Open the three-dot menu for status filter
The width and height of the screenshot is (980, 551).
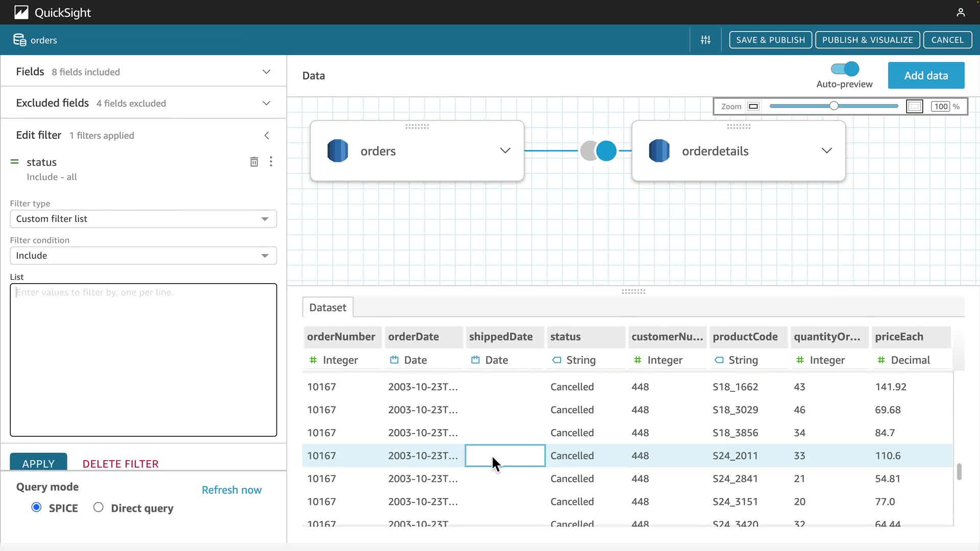(x=271, y=162)
